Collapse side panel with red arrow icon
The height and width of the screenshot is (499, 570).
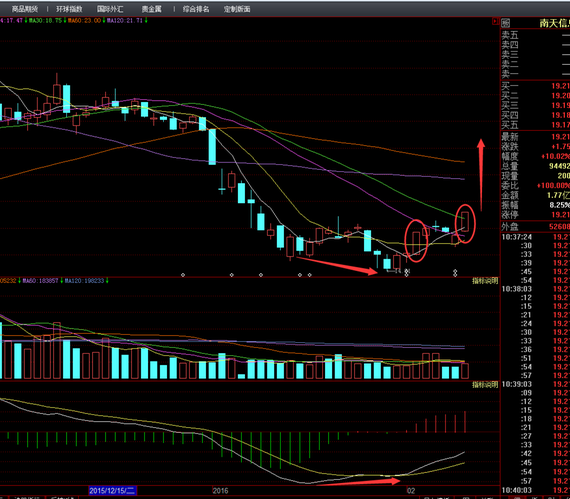[x=495, y=21]
